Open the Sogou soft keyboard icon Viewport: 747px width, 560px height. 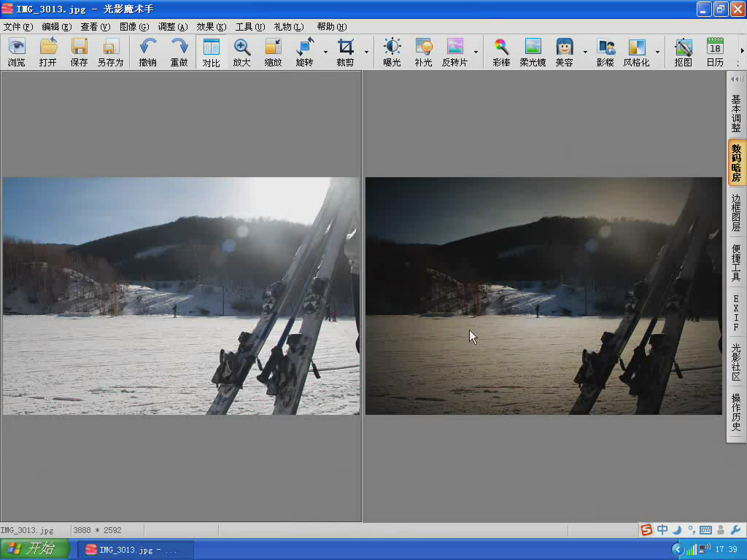tap(706, 530)
